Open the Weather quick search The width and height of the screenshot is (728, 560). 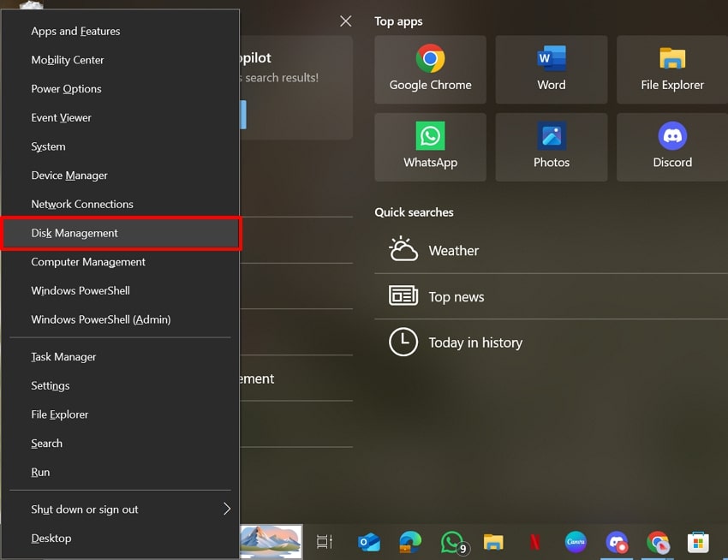[x=453, y=250]
